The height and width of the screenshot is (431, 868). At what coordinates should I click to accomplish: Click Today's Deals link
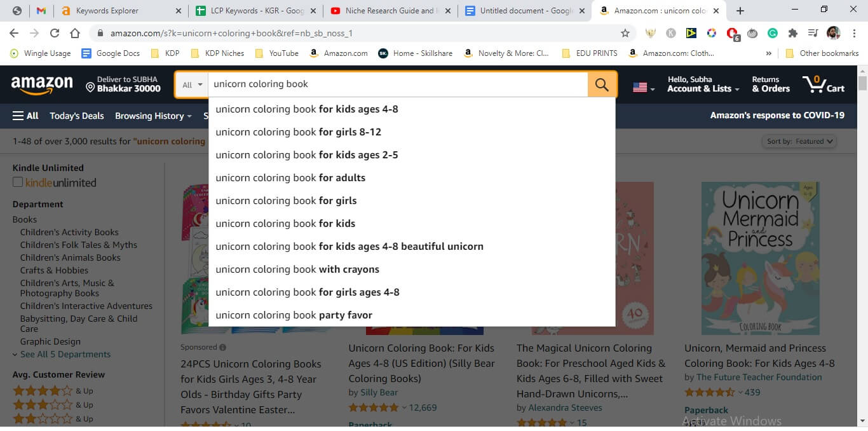point(77,116)
